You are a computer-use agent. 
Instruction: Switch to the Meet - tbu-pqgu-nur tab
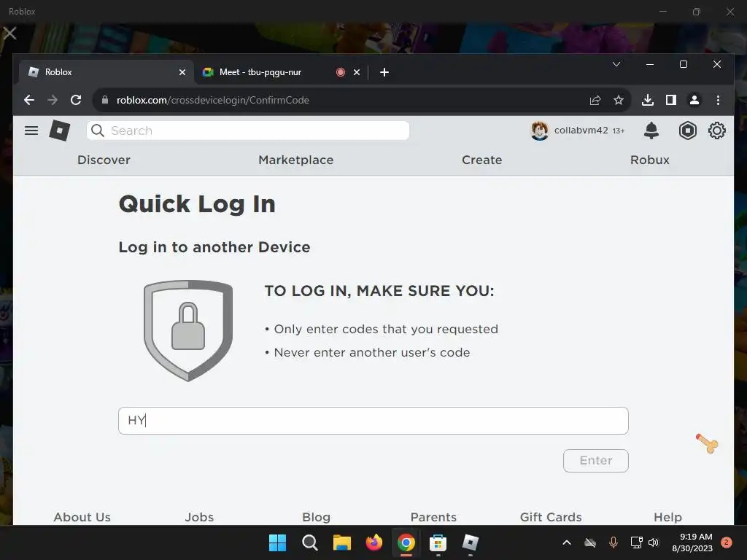coord(260,72)
